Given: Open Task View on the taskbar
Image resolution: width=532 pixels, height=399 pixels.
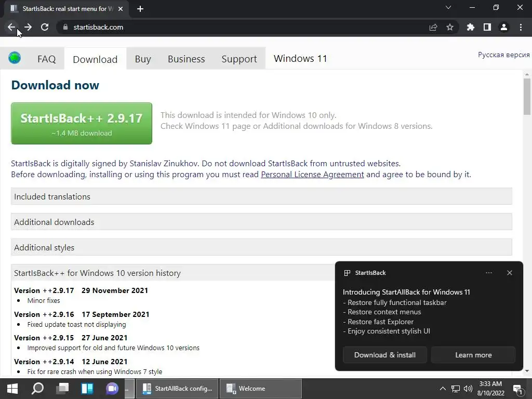Looking at the screenshot, I should (x=62, y=389).
